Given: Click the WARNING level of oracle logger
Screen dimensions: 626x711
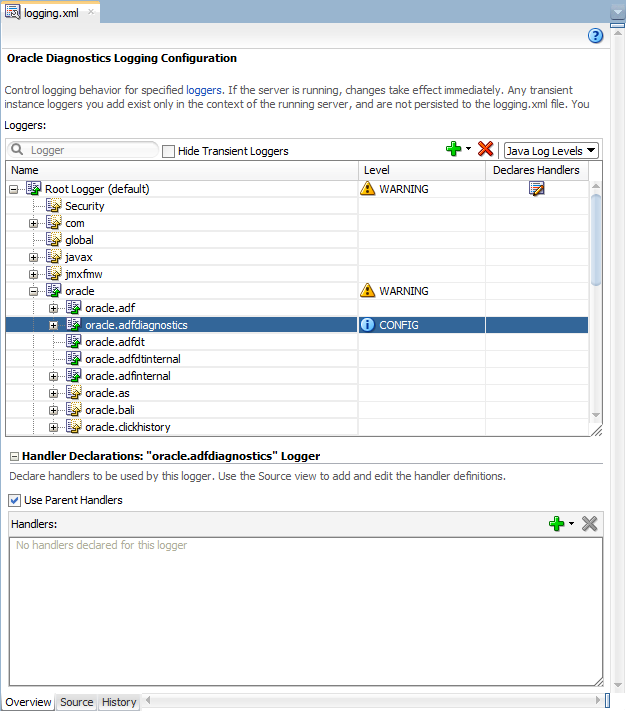Looking at the screenshot, I should click(403, 291).
